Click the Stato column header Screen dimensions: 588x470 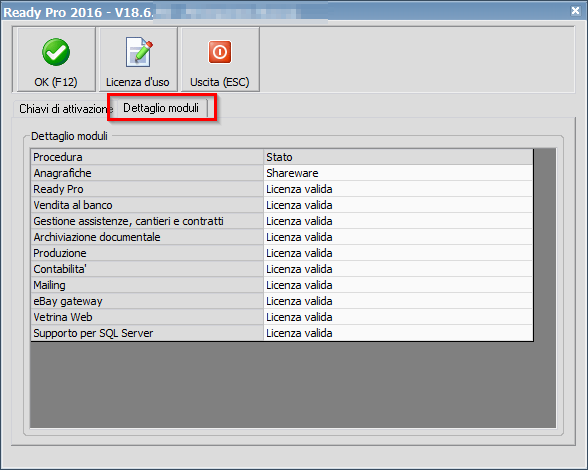tap(398, 157)
